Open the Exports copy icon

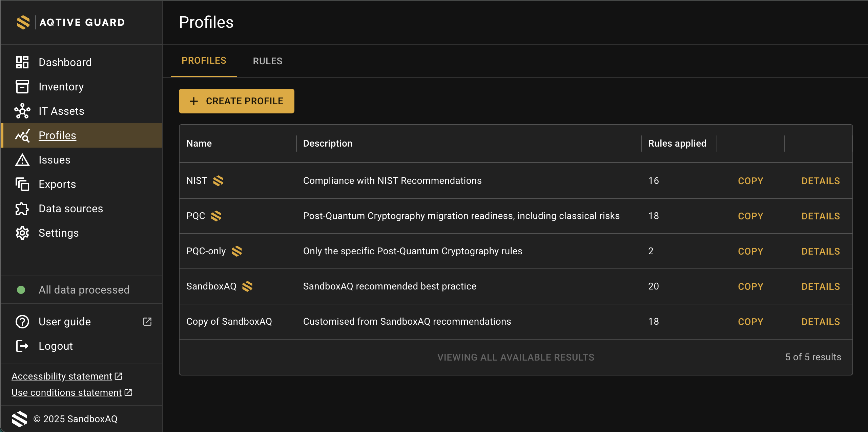[x=22, y=184]
